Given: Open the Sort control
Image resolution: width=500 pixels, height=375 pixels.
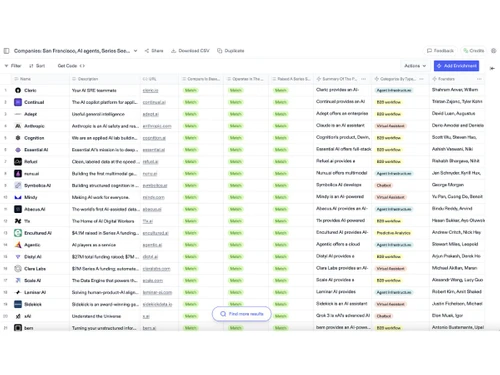Looking at the screenshot, I should [37, 66].
